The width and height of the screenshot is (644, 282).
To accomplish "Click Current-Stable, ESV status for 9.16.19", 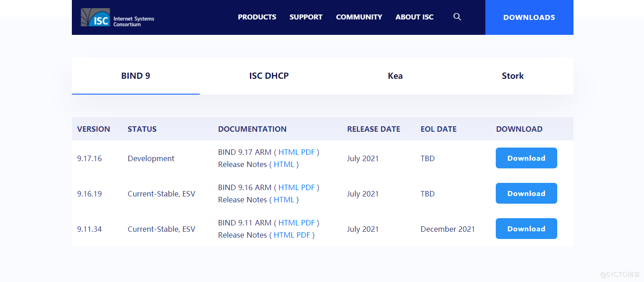I will pyautogui.click(x=161, y=194).
